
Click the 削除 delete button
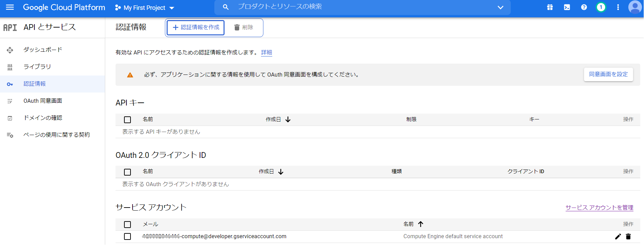point(244,28)
